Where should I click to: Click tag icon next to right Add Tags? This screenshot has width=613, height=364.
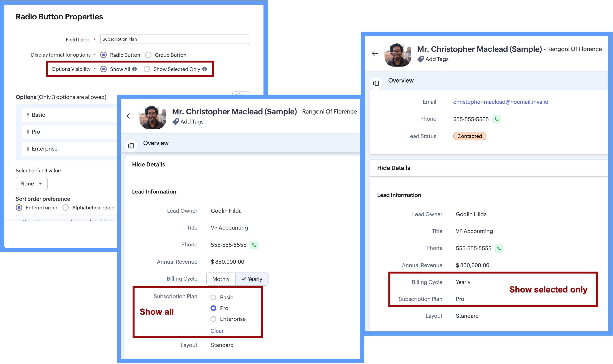click(x=421, y=59)
